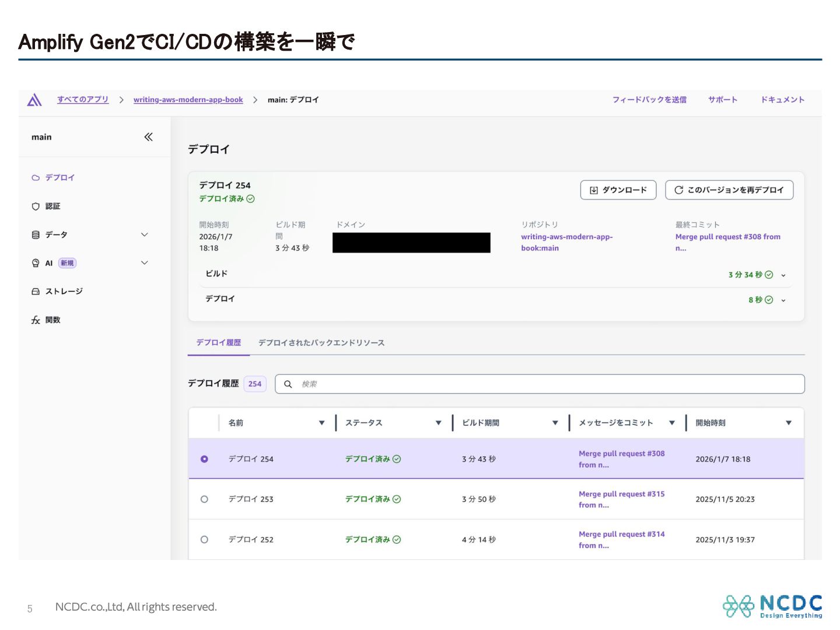Switch to the デプロイ履歴 tab

point(219,343)
